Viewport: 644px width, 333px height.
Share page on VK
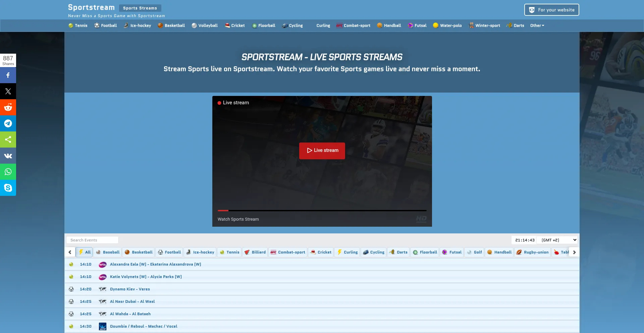click(x=8, y=156)
